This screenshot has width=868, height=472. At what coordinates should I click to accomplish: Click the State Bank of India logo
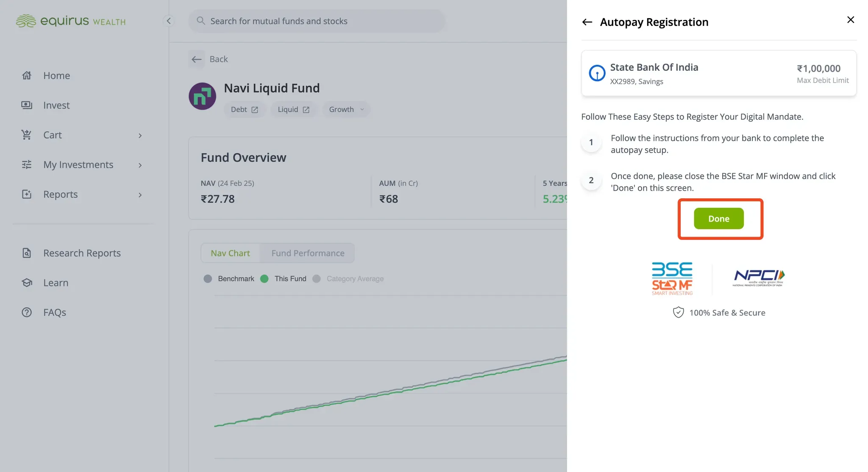[x=597, y=73]
